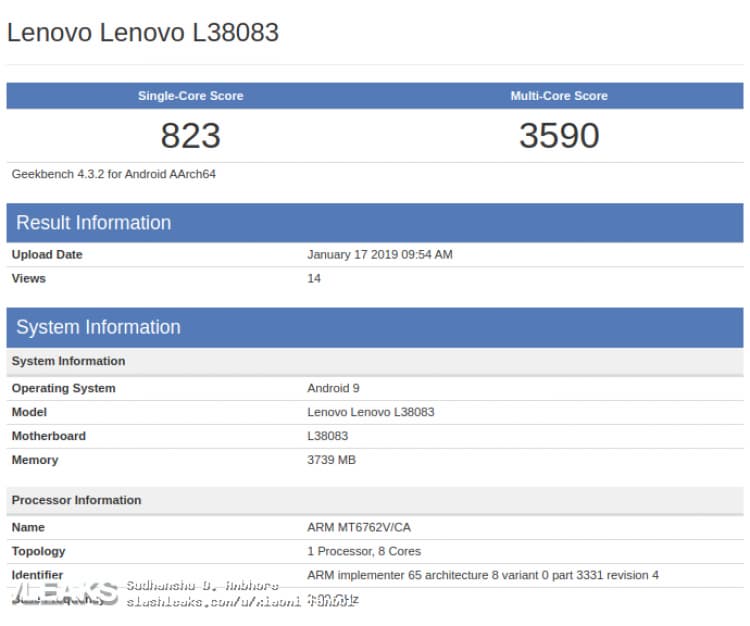
Task: Click the System Information gray subheader
Action: click(375, 361)
